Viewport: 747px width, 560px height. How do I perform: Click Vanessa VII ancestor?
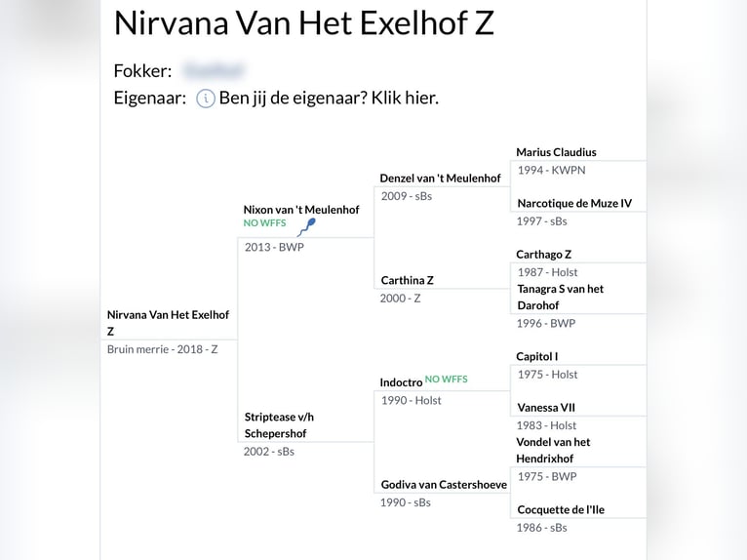point(546,408)
